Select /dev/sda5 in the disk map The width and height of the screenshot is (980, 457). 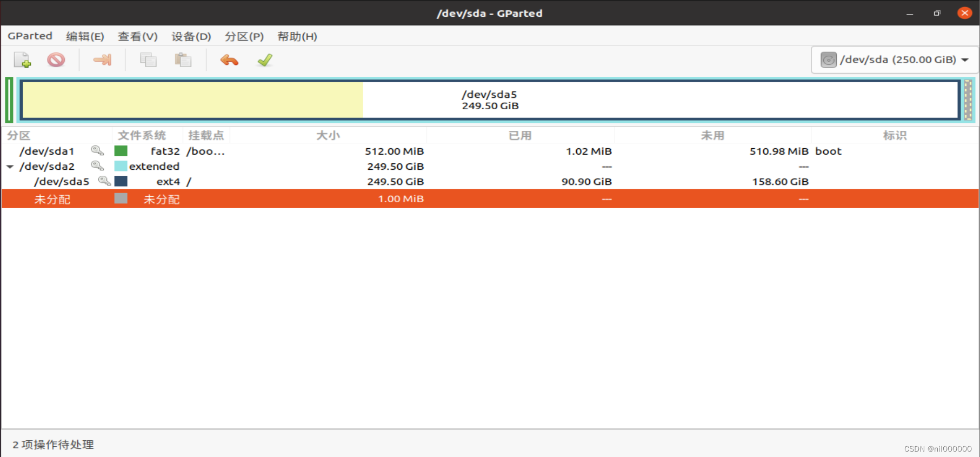point(490,100)
